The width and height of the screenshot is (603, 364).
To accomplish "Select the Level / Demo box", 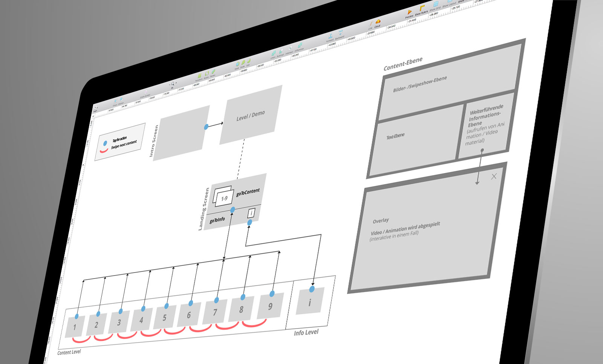I will pyautogui.click(x=251, y=115).
